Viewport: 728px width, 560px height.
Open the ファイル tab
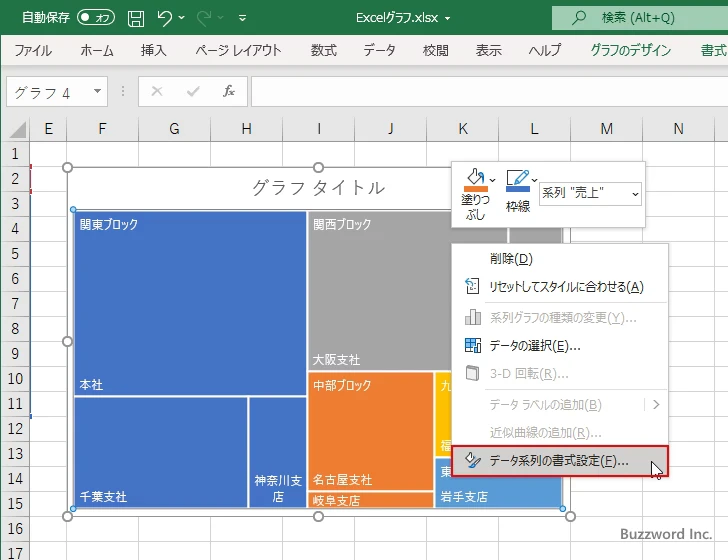(33, 50)
